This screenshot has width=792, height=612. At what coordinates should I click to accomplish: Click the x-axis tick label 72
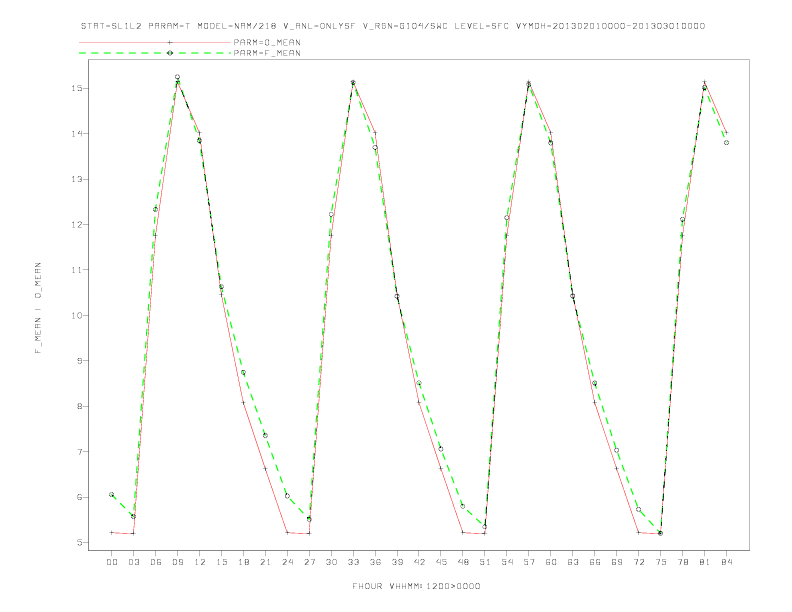point(638,562)
